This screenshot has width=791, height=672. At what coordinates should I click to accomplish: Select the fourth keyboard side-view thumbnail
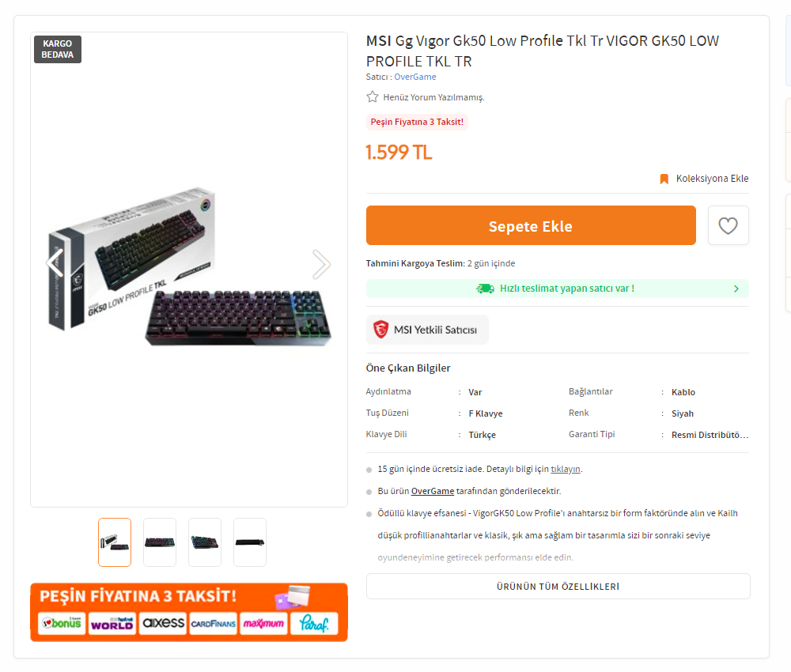(250, 542)
